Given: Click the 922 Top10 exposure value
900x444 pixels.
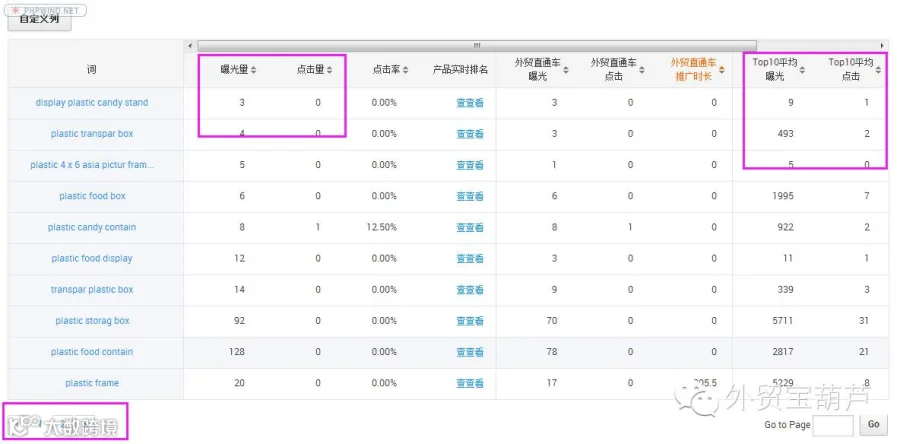Looking at the screenshot, I should tap(785, 227).
